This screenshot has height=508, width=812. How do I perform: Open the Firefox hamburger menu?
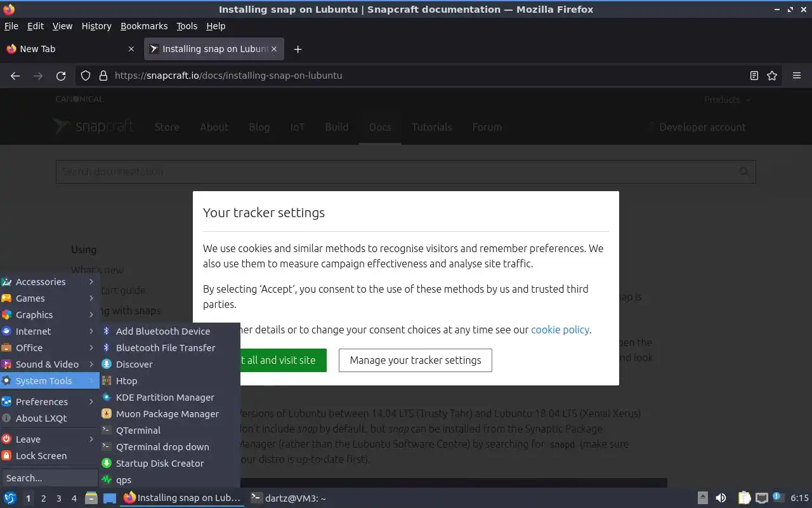coord(797,76)
